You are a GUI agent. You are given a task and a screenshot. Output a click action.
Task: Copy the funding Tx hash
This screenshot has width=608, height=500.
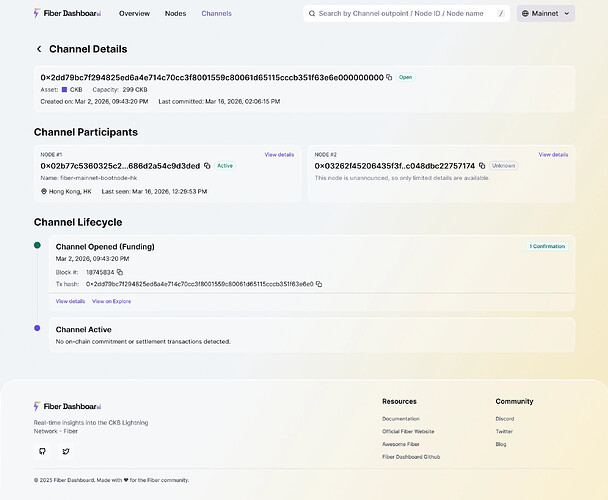click(x=319, y=284)
